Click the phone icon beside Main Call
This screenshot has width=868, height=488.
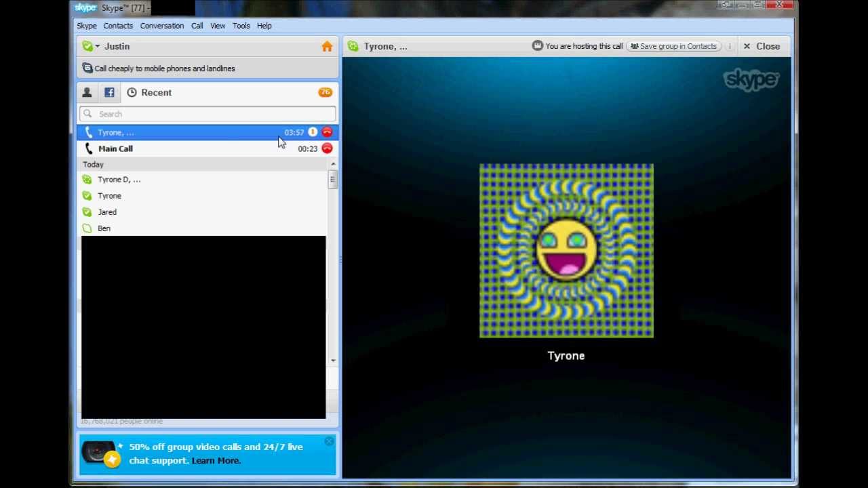click(88, 148)
